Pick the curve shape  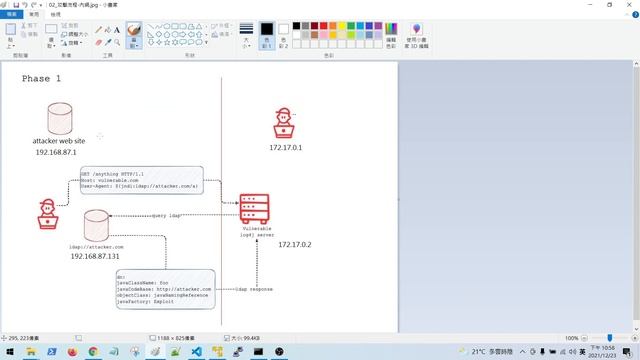tap(159, 27)
